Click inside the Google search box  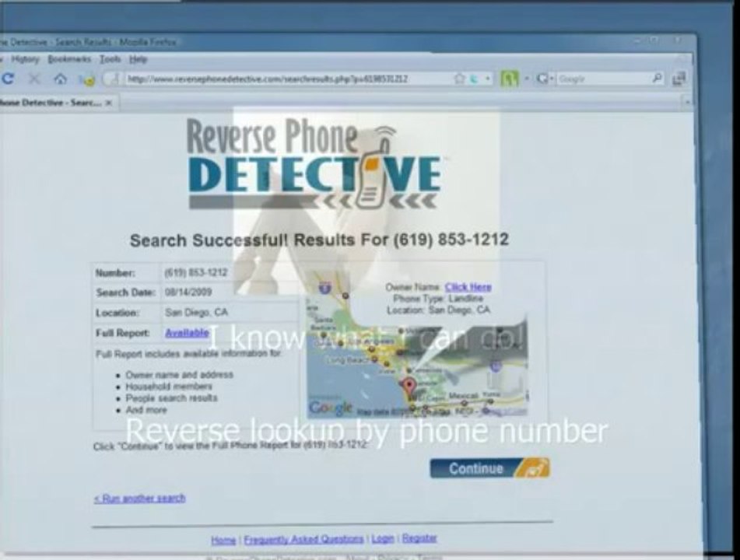603,79
